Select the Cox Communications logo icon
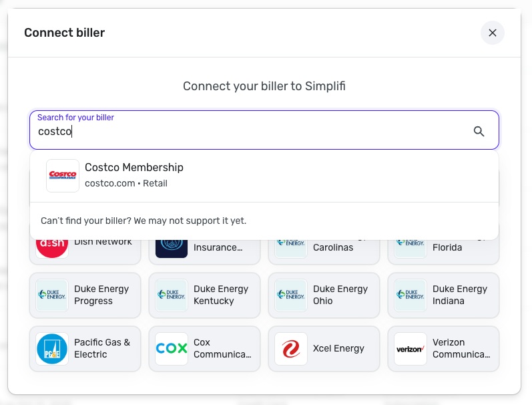This screenshot has width=532, height=405. 172,349
